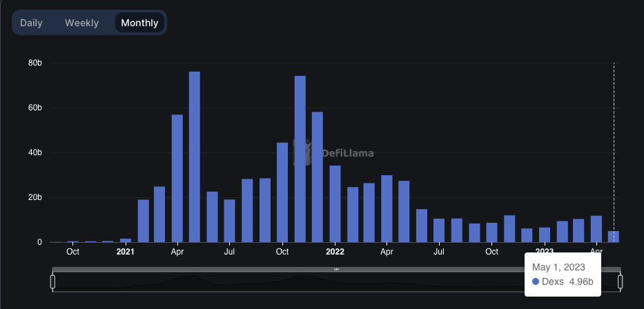Select the January 2022 bar

335,204
